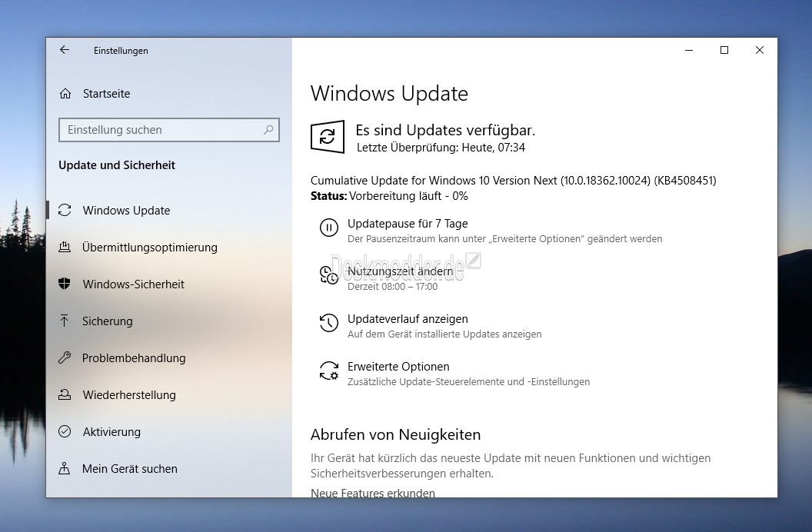Click the Neue Features erkunden link
Screen dimensions: 812x532
(x=373, y=493)
